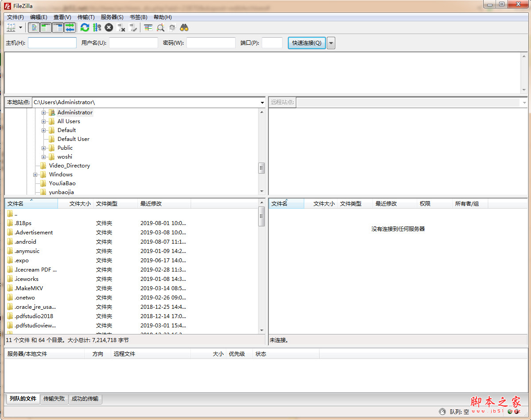Cancel the current operation
The height and width of the screenshot is (420, 531).
tap(109, 28)
